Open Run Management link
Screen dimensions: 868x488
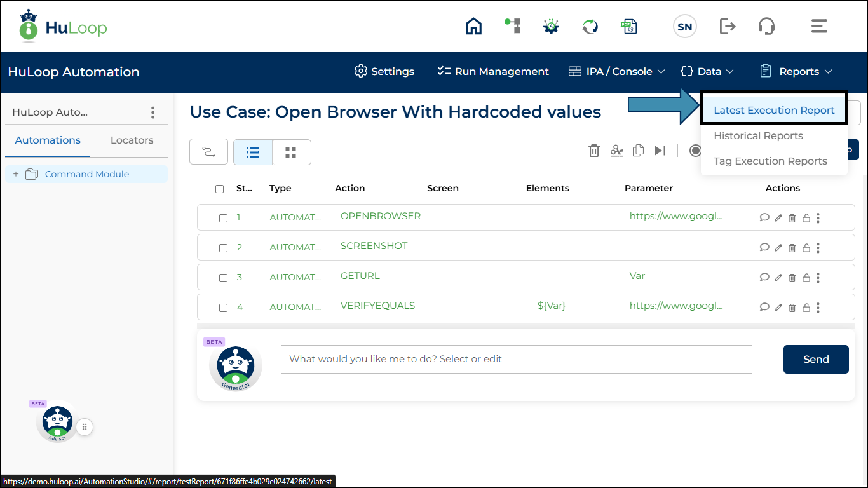tap(493, 72)
